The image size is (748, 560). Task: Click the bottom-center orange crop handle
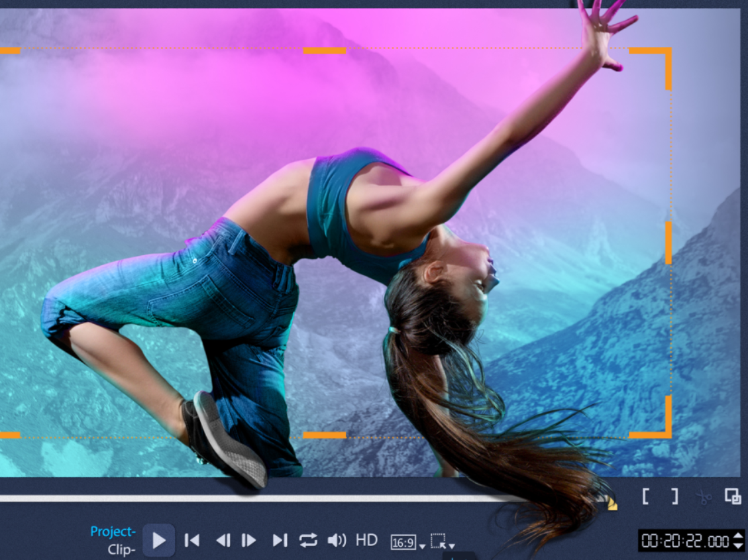pos(325,435)
